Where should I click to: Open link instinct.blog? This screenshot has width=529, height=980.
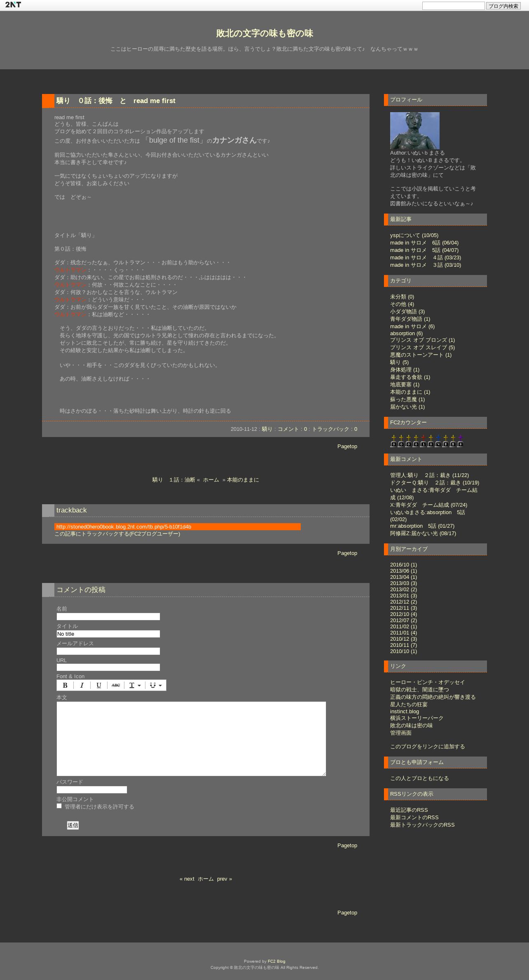pyautogui.click(x=405, y=711)
